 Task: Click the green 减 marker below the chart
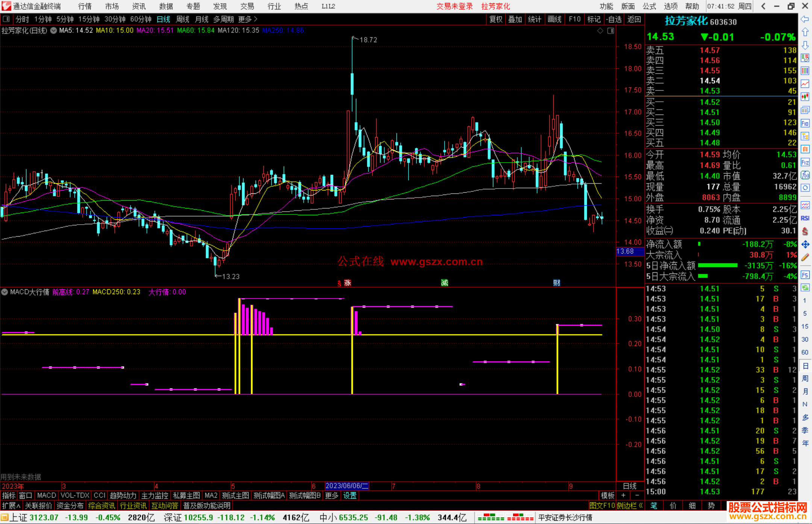445,283
